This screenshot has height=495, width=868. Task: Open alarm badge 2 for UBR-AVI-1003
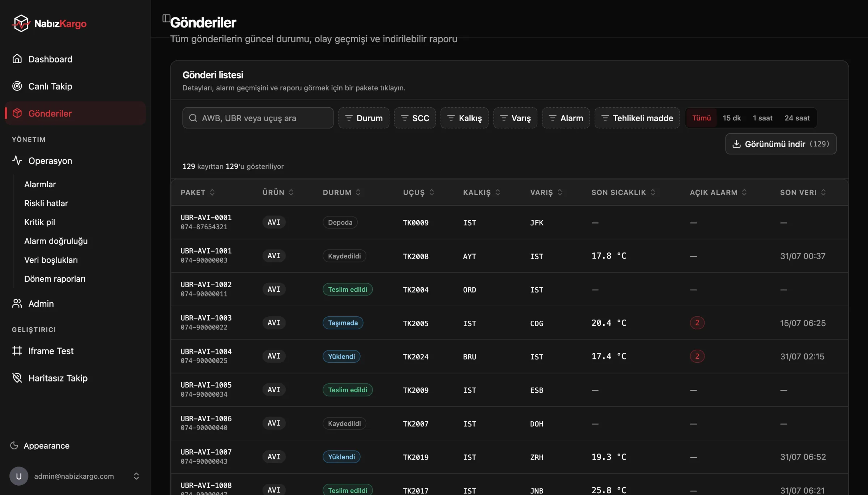click(x=697, y=323)
